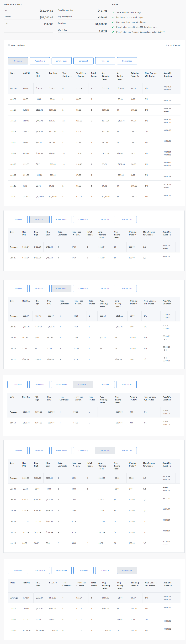Select Crude Oil tab in the topmost tab row
186x644 pixels.
[x=105, y=61]
